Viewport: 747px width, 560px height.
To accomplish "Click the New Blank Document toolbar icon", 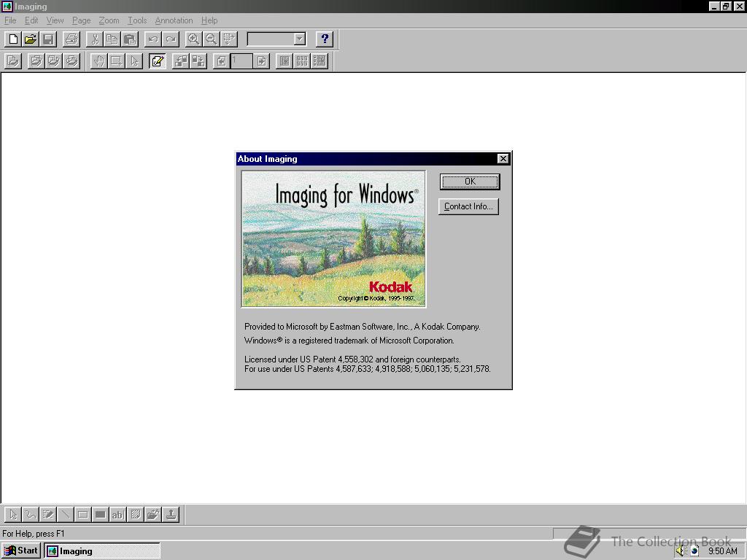I will tap(13, 39).
